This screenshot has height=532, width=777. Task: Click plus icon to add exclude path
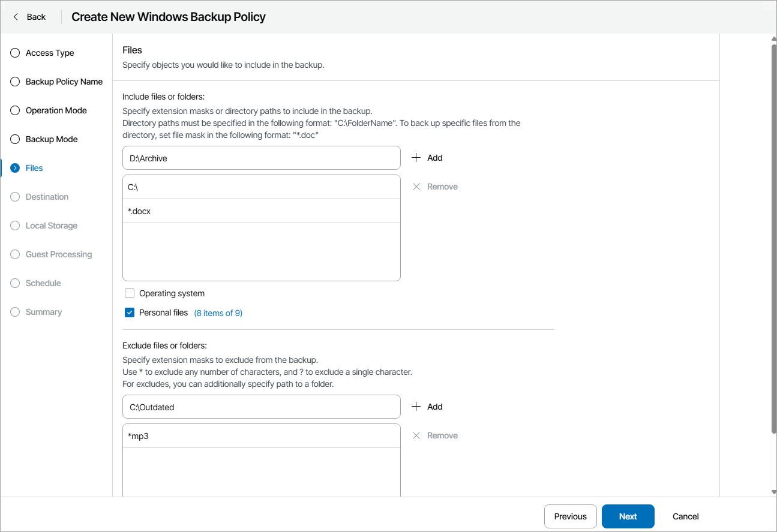[x=416, y=407]
